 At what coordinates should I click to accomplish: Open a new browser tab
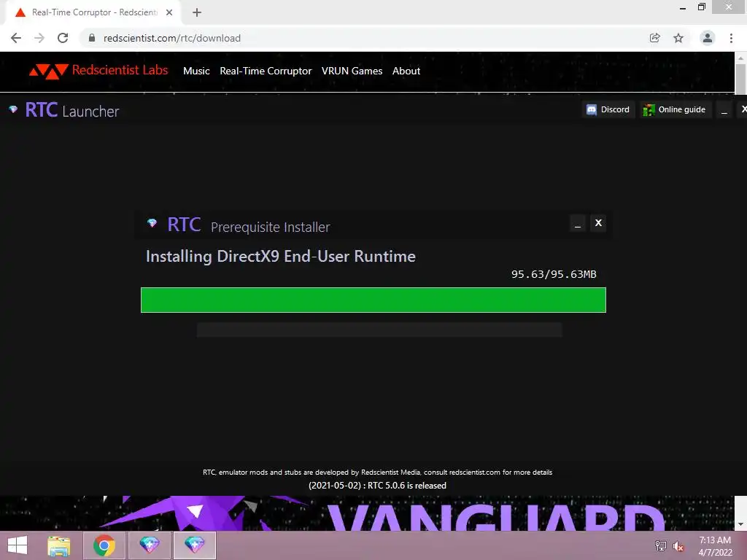tap(197, 12)
